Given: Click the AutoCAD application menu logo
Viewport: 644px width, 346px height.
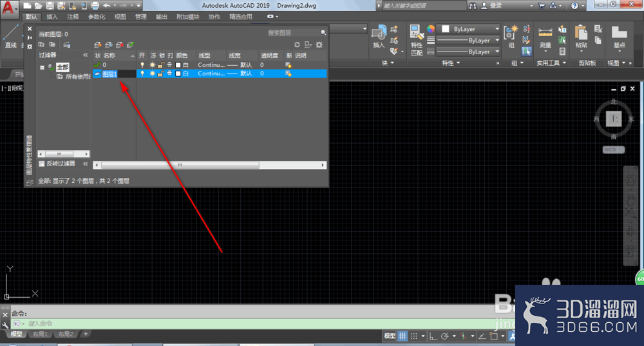Looking at the screenshot, I should pyautogui.click(x=9, y=8).
